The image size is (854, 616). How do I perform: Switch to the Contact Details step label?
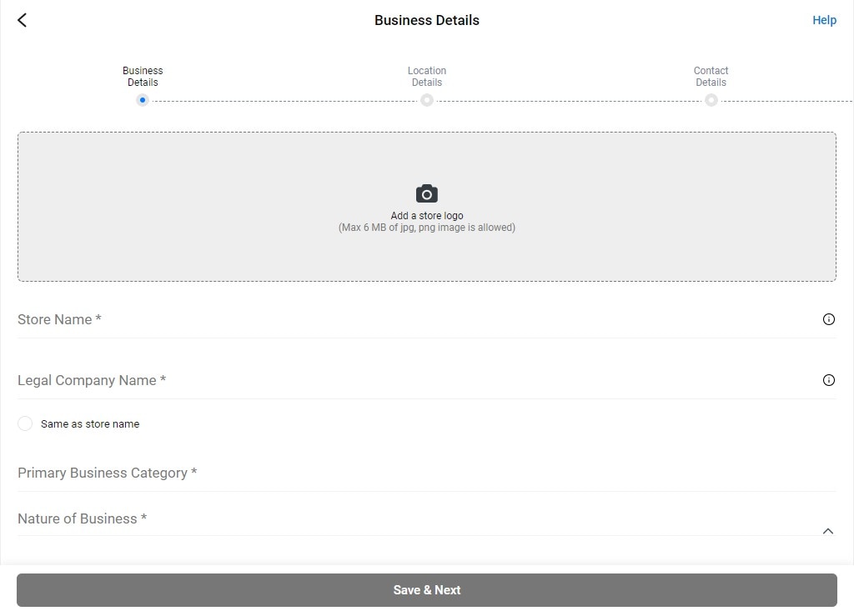coord(711,76)
